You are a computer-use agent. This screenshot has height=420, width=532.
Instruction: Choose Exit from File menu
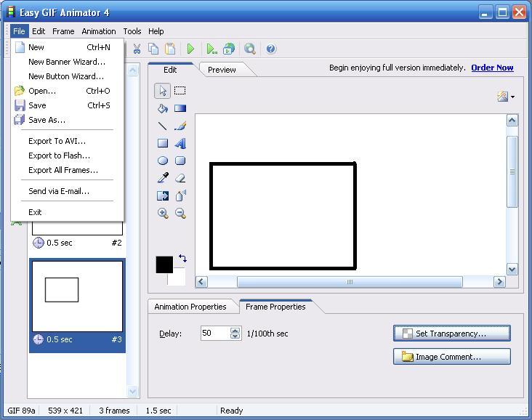click(67, 212)
